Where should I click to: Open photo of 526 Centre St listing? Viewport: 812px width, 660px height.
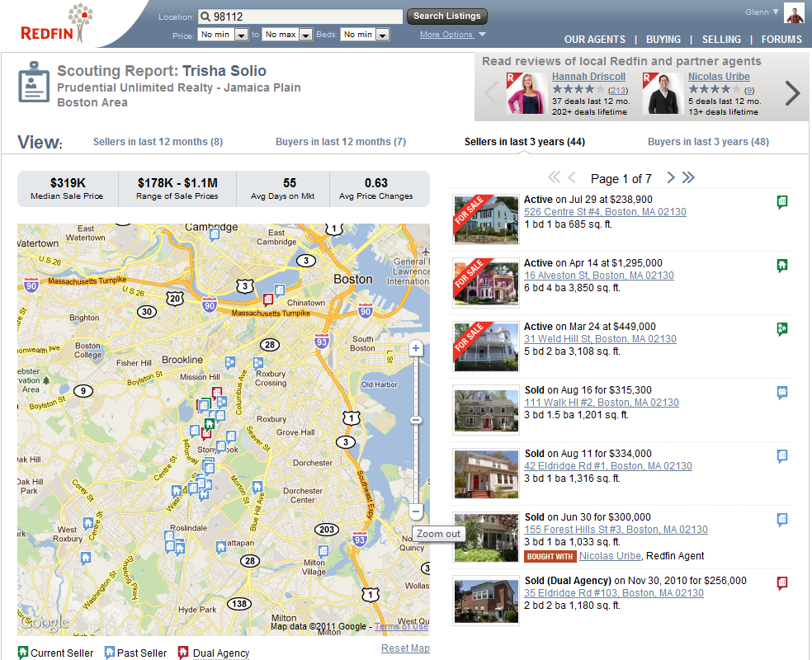click(486, 219)
